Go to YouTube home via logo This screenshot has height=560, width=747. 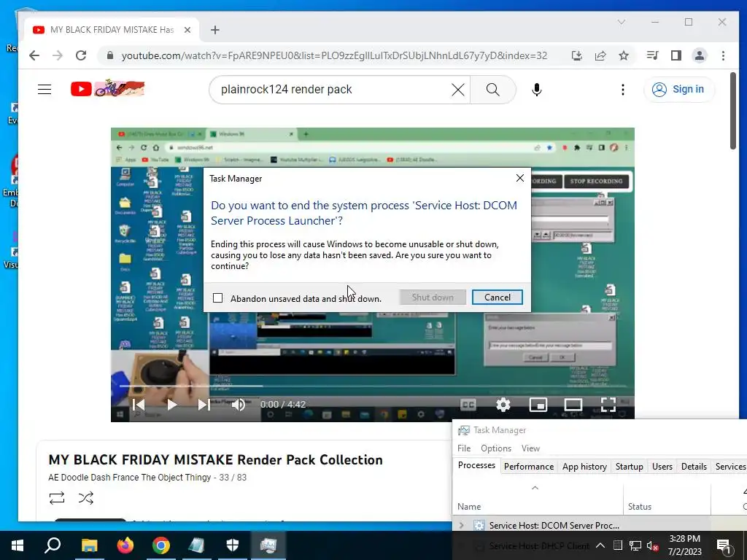(108, 88)
